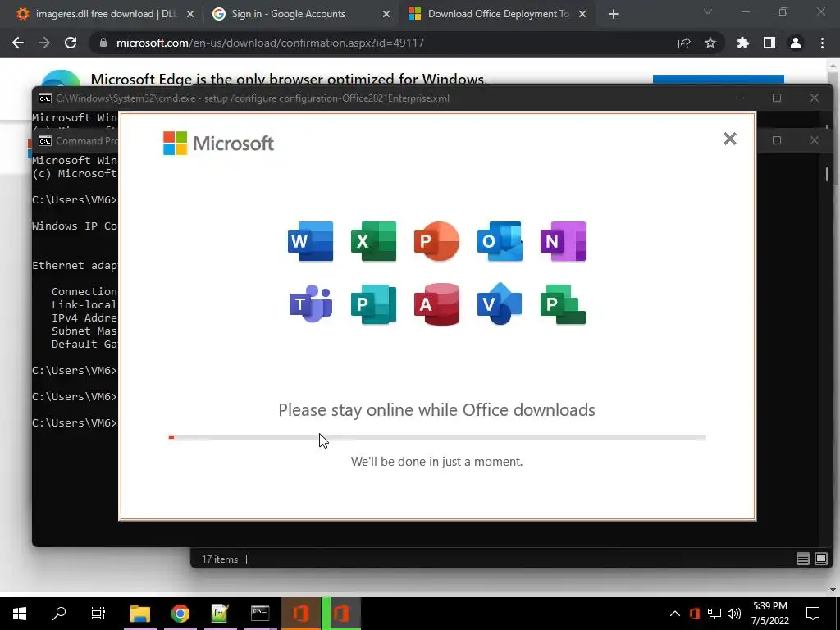Click cmd.exe setup window title bar icon
This screenshot has height=630, width=840.
[45, 98]
